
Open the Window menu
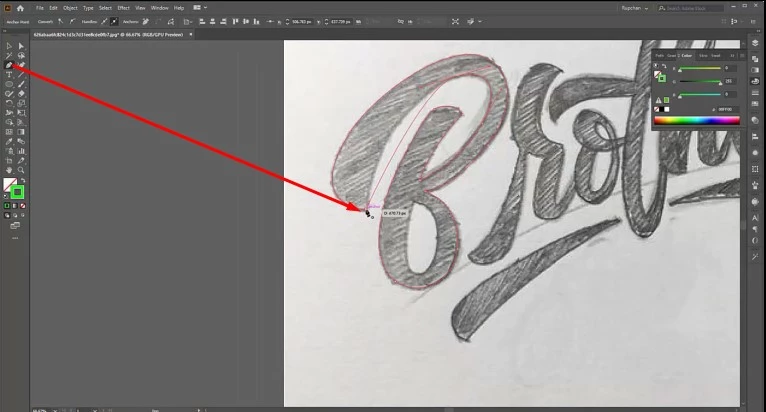click(x=159, y=8)
